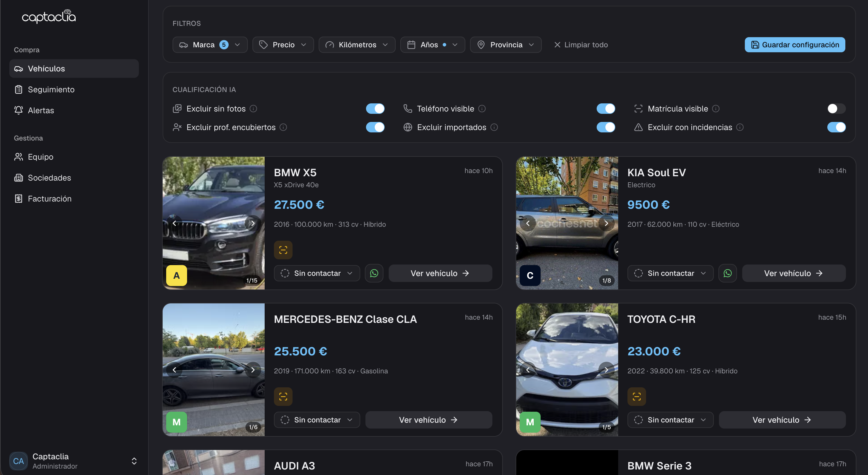Click the BMW Serie 3 listing title
The height and width of the screenshot is (475, 868).
coord(659,466)
